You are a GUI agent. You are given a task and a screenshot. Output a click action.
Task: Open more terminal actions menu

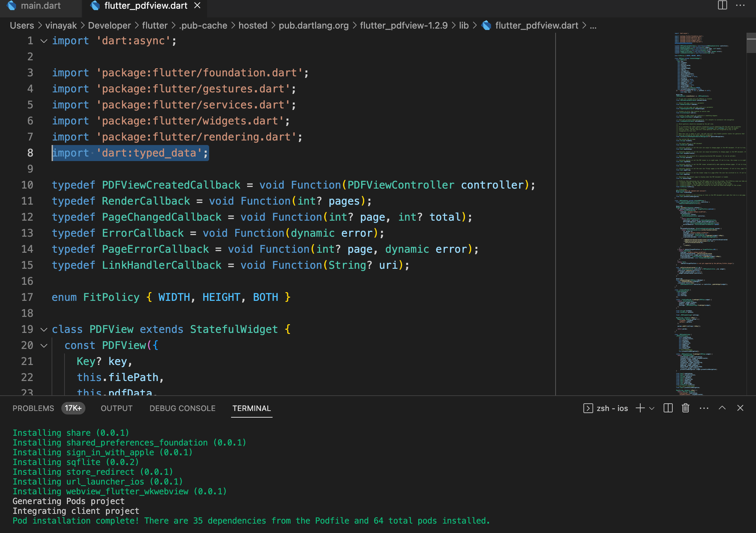click(x=704, y=408)
